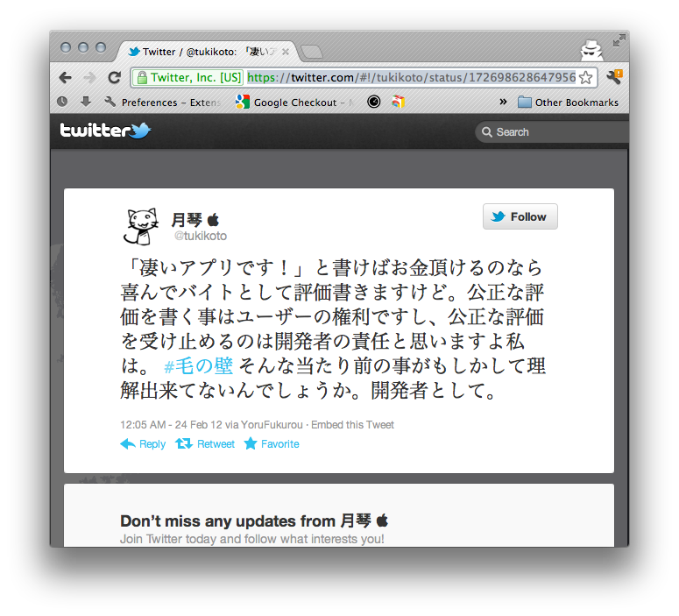Viewport: 679px width, 616px height.
Task: Reload the page with refresh icon
Action: coord(114,77)
